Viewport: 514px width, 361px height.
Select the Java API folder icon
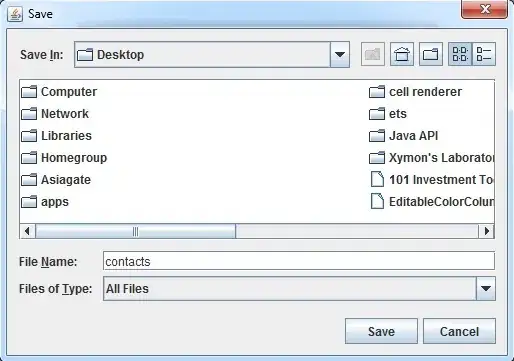pyautogui.click(x=377, y=136)
